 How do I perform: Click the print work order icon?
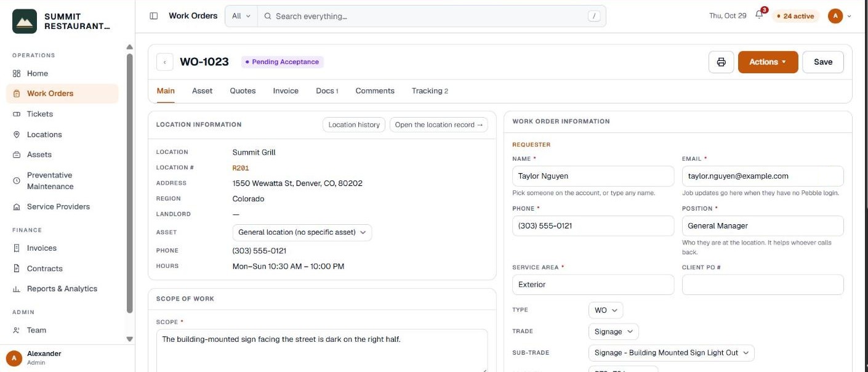tap(721, 62)
